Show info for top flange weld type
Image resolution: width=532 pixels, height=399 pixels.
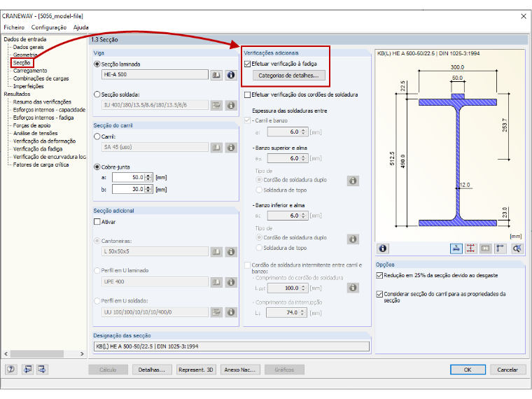[353, 181]
